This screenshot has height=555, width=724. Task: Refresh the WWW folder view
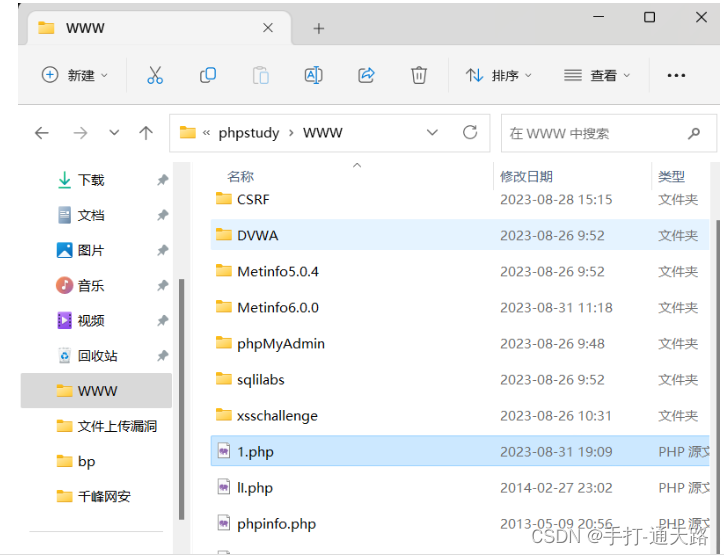tap(470, 133)
